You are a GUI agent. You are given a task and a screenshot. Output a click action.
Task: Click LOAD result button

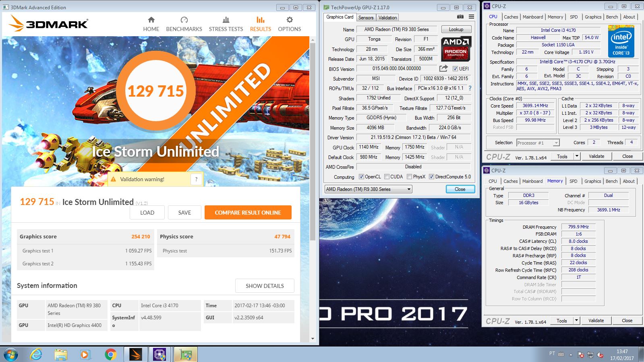(147, 213)
